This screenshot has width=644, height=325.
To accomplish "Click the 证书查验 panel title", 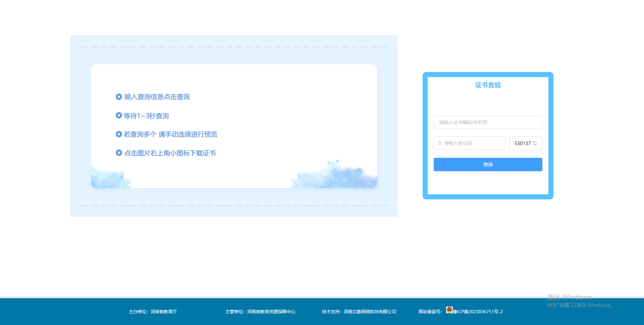I will click(x=488, y=85).
